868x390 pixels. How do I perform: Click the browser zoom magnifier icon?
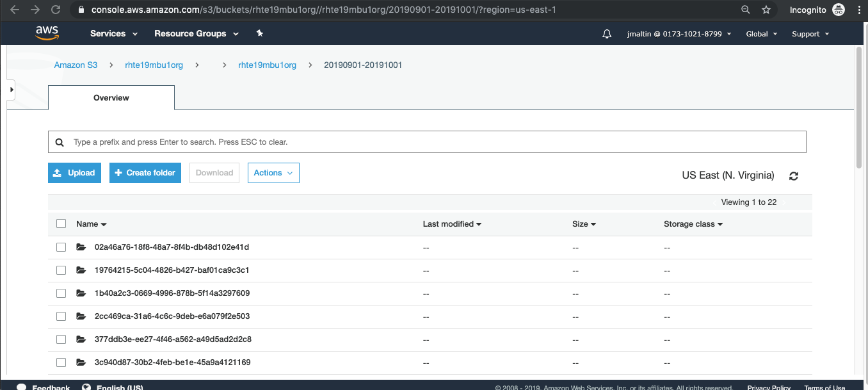point(745,10)
